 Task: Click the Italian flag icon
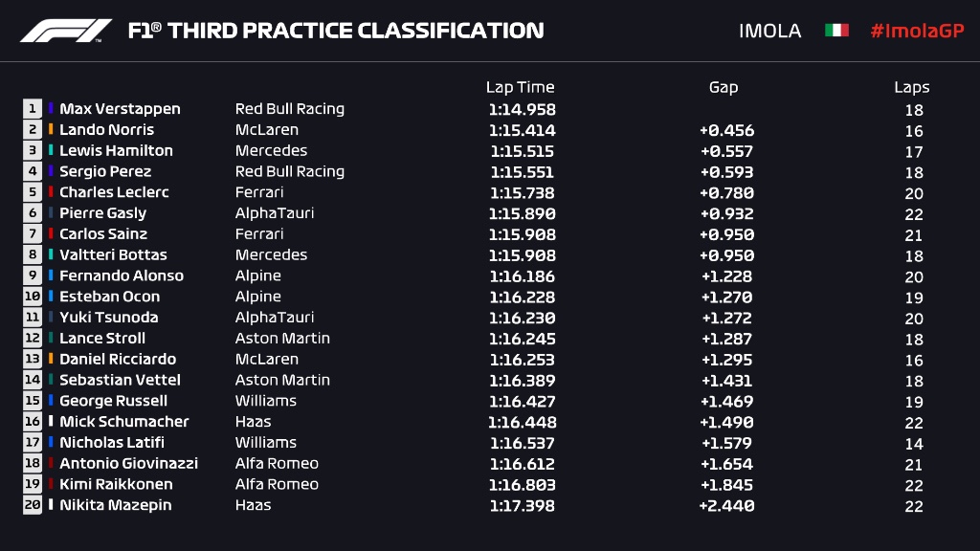(836, 31)
